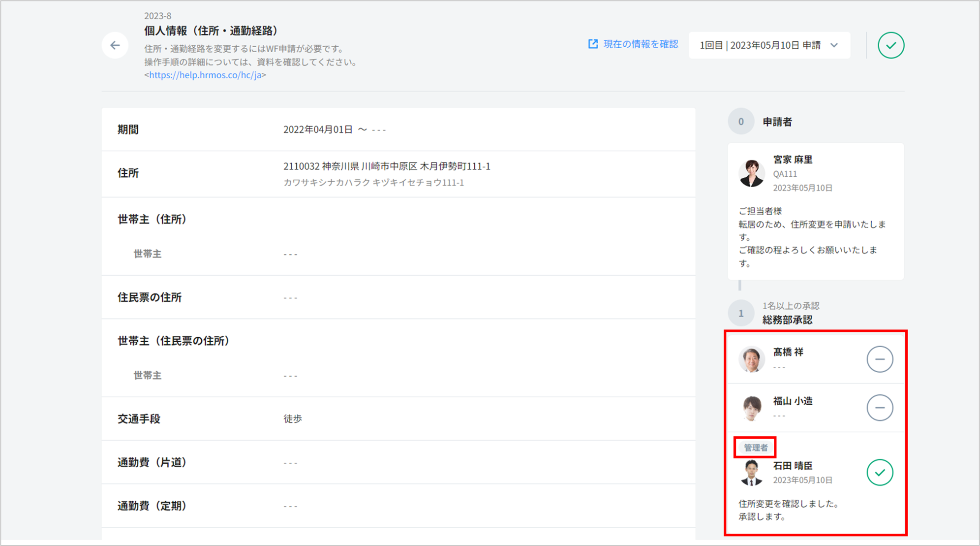Click the 交通手段 row showing 徒歩
980x546 pixels.
[293, 418]
